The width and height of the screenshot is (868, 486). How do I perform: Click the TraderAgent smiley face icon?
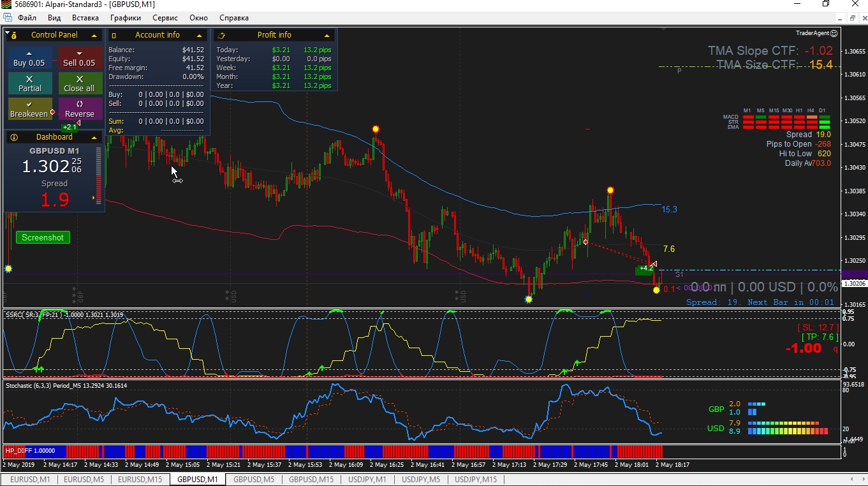834,33
